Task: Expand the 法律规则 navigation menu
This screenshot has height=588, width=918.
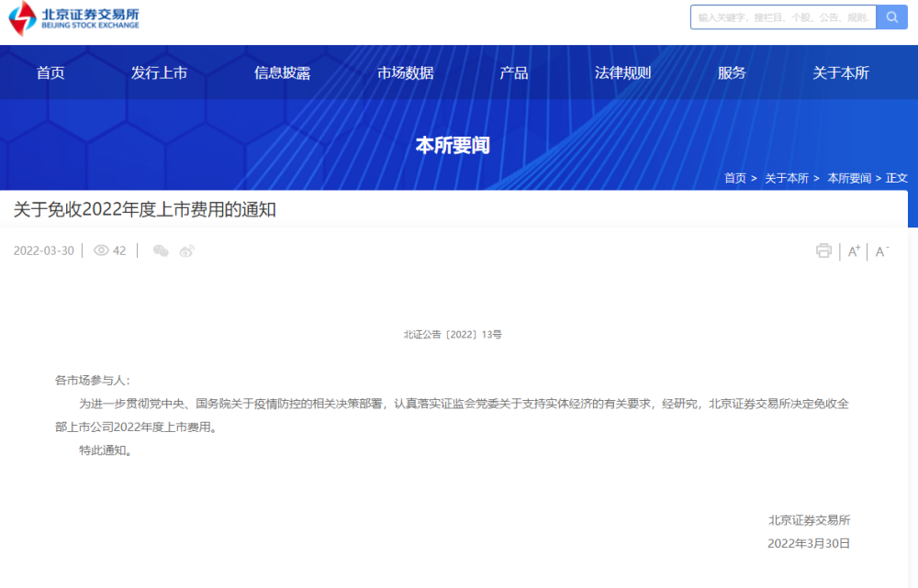Action: click(x=622, y=73)
